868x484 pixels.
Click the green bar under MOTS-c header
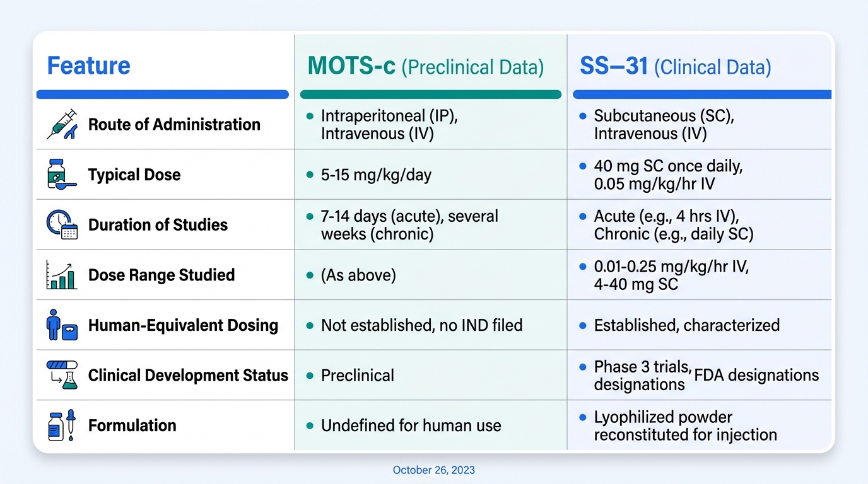431,95
